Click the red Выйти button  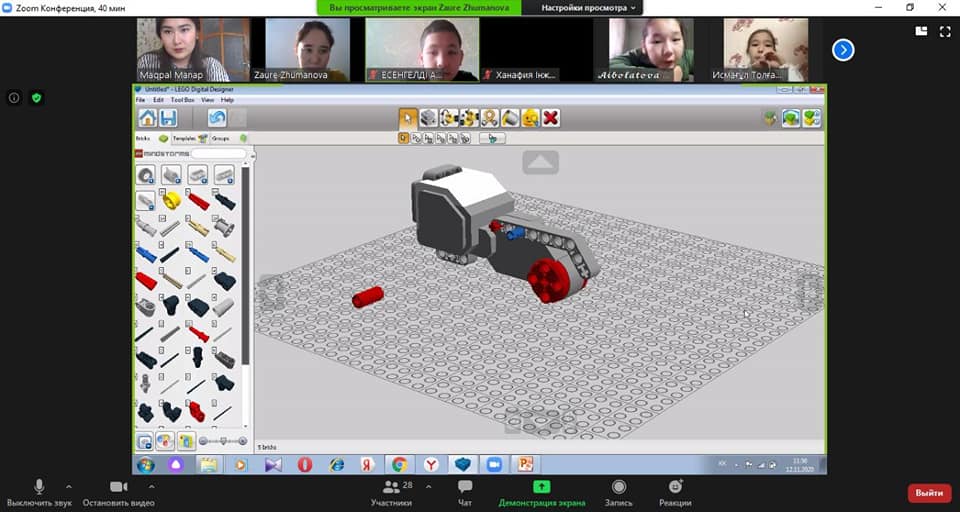929,493
